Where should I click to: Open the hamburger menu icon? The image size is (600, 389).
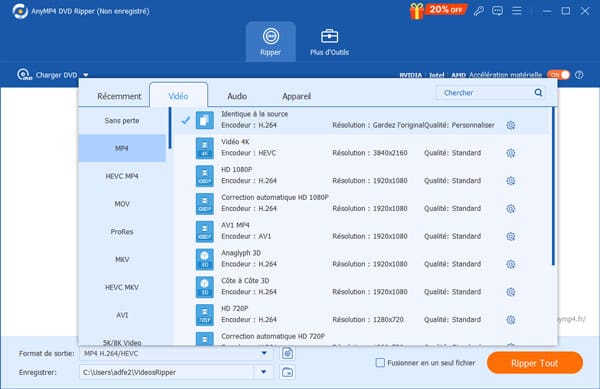[517, 11]
